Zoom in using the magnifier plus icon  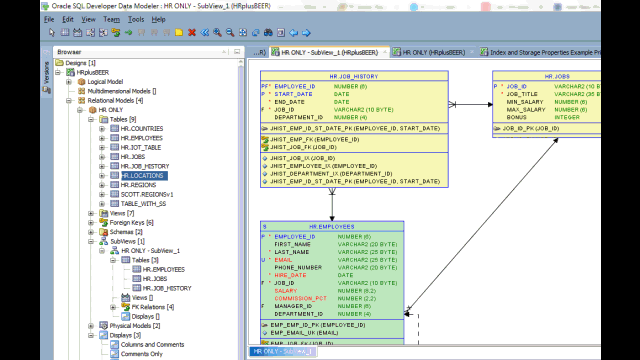click(x=217, y=33)
